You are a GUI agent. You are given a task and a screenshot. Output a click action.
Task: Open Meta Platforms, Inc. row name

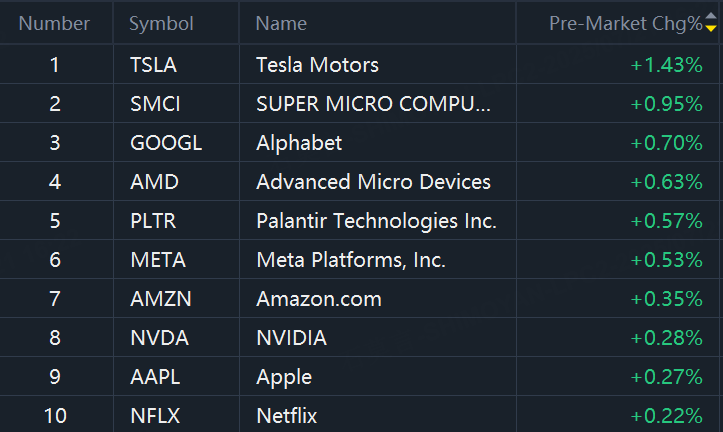(x=351, y=260)
